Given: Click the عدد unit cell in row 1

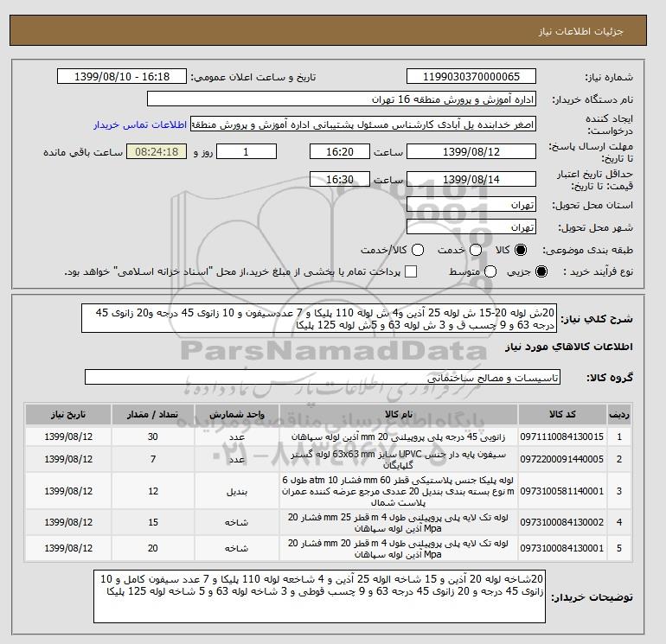Looking at the screenshot, I should coord(237,437).
